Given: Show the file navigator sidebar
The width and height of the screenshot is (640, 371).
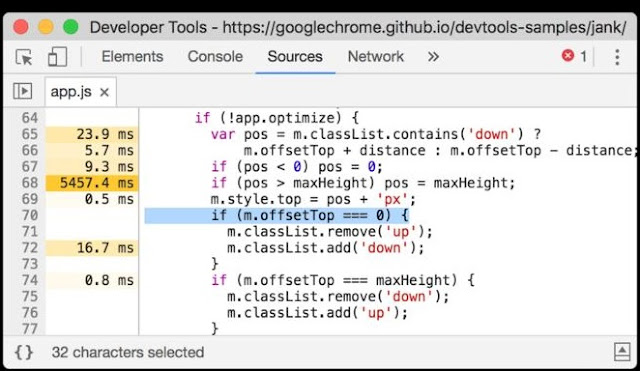Looking at the screenshot, I should 22,91.
